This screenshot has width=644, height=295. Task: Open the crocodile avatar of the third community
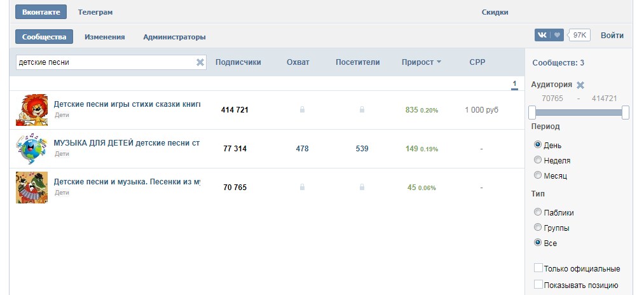tap(32, 188)
